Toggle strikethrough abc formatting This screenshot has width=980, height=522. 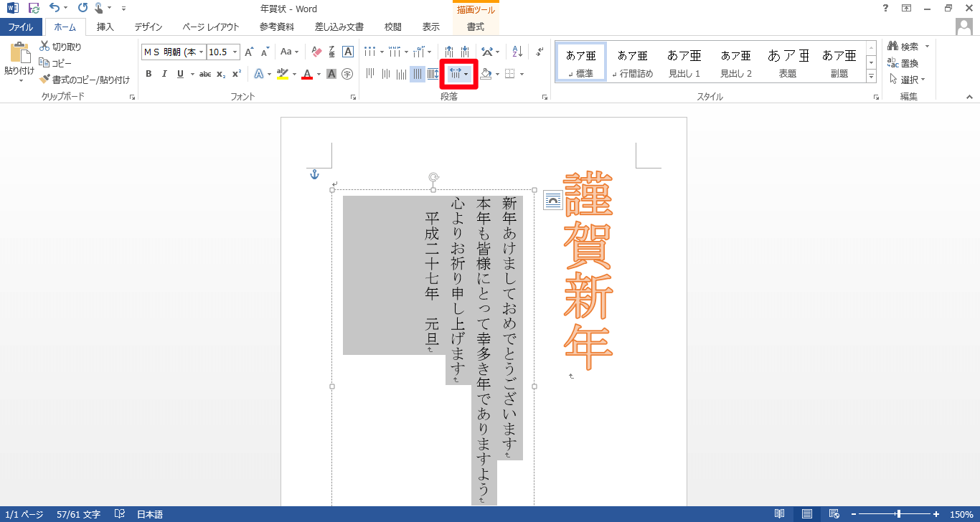click(x=205, y=74)
